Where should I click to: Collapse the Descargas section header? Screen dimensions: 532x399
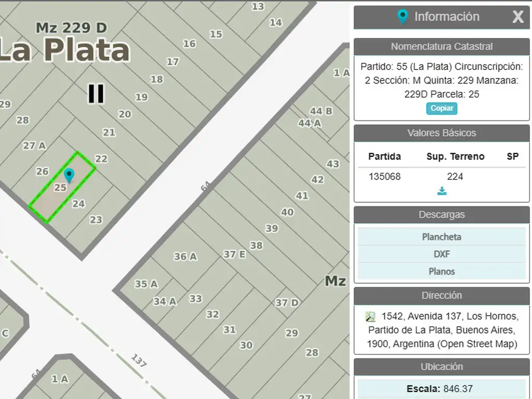click(x=442, y=215)
